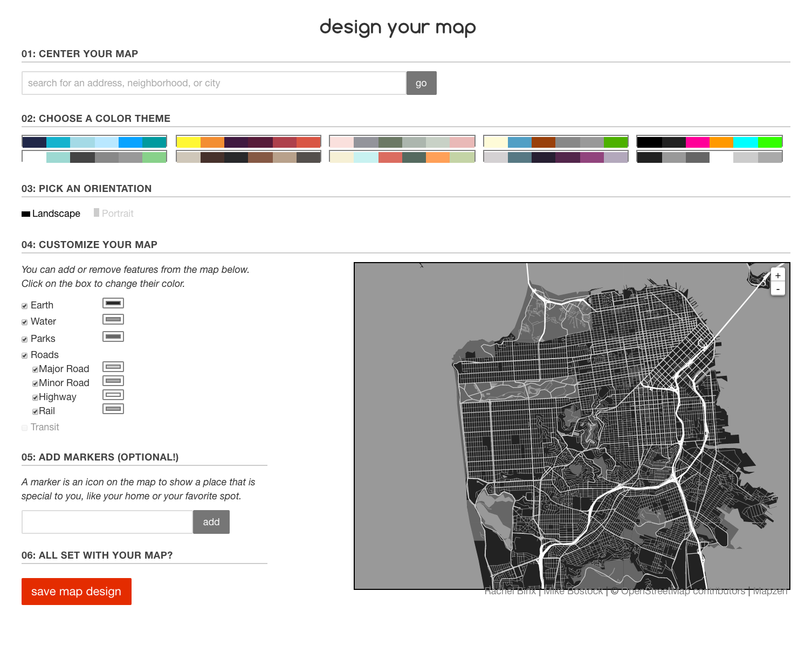This screenshot has height=646, width=812.
Task: Open the Rail color box
Action: [x=113, y=409]
